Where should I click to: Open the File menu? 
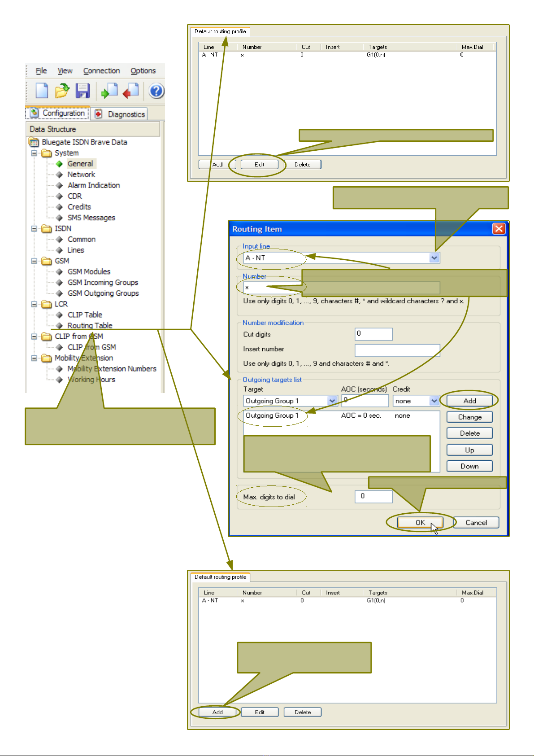(41, 70)
